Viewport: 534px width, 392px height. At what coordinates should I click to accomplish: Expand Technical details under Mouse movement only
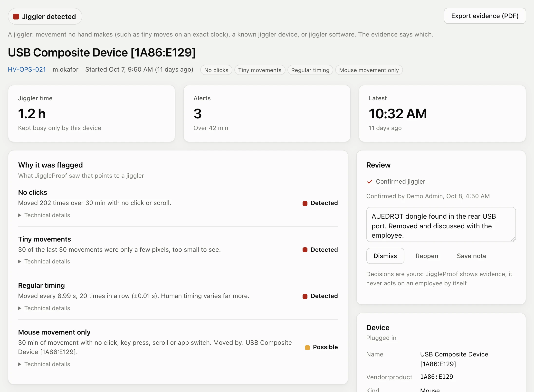click(44, 364)
